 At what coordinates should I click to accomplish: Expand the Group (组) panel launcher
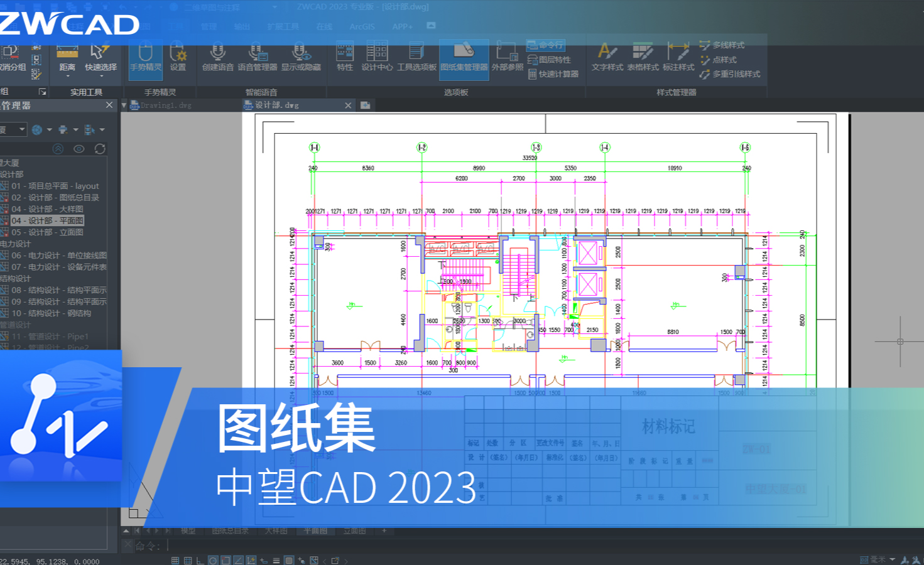click(43, 92)
